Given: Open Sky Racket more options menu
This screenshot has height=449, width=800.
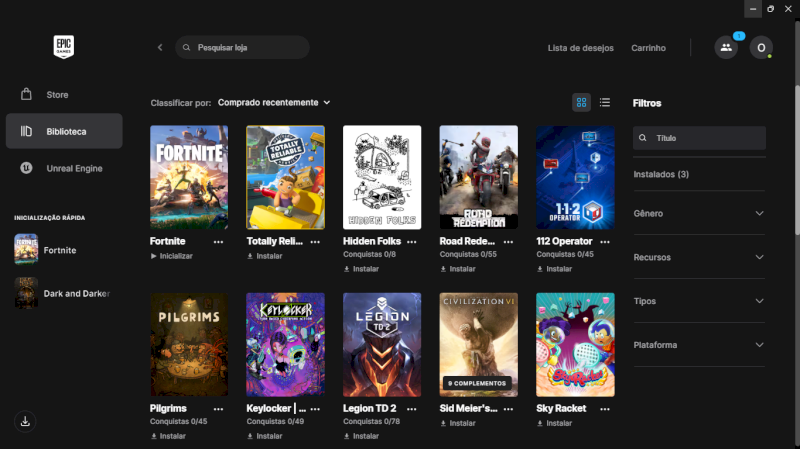Looking at the screenshot, I should pyautogui.click(x=605, y=409).
